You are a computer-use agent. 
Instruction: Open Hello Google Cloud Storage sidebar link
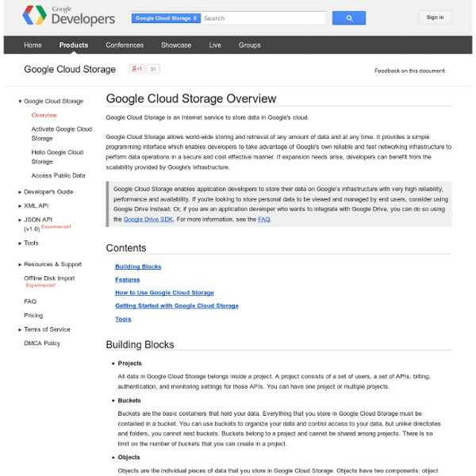click(57, 156)
